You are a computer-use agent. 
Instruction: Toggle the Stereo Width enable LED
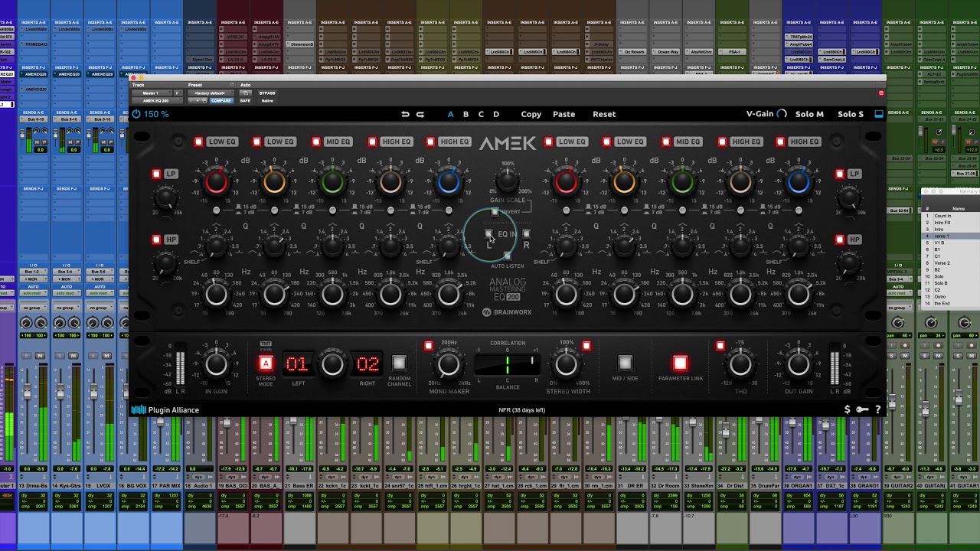coord(586,346)
